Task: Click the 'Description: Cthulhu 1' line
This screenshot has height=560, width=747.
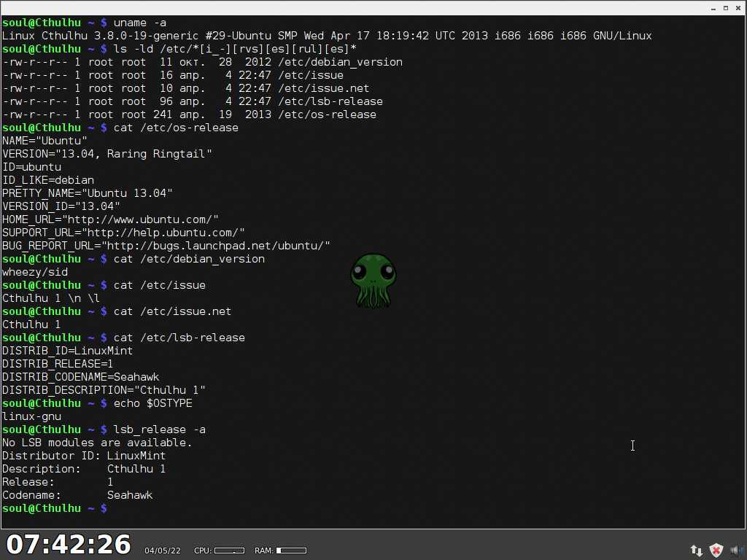Action: coord(84,469)
